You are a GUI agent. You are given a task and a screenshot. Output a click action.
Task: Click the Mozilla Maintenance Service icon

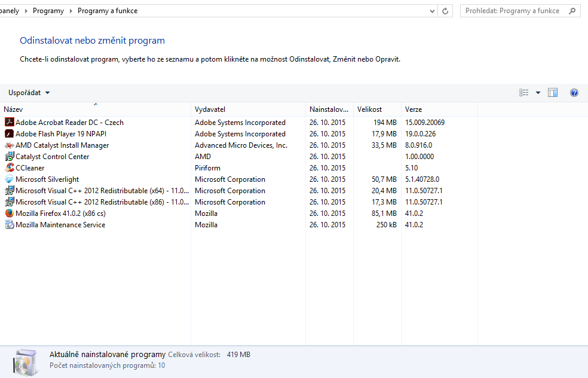9,225
